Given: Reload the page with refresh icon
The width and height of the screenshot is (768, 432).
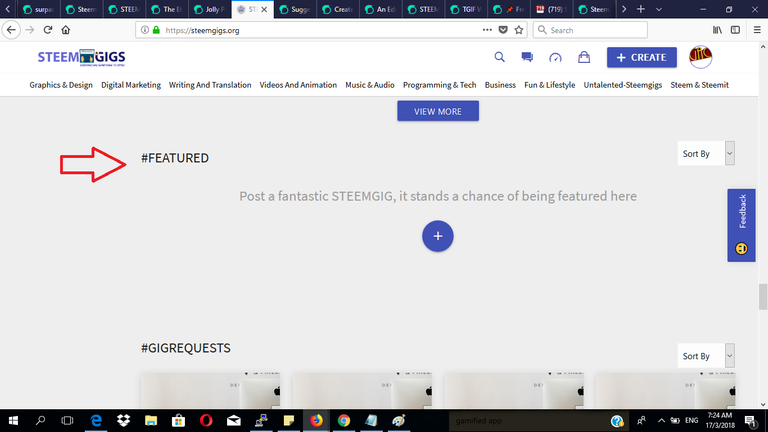Looking at the screenshot, I should pos(48,30).
